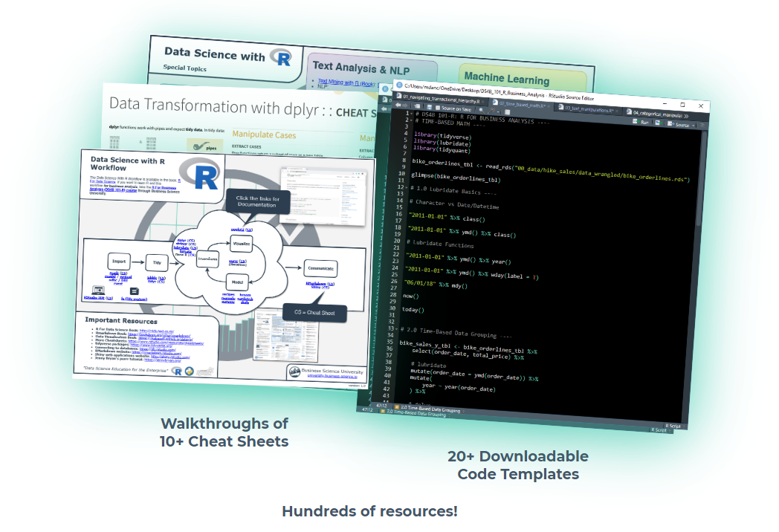779x532 pixels.
Task: Click the RStudio IDE laptop icon
Action: [98, 291]
